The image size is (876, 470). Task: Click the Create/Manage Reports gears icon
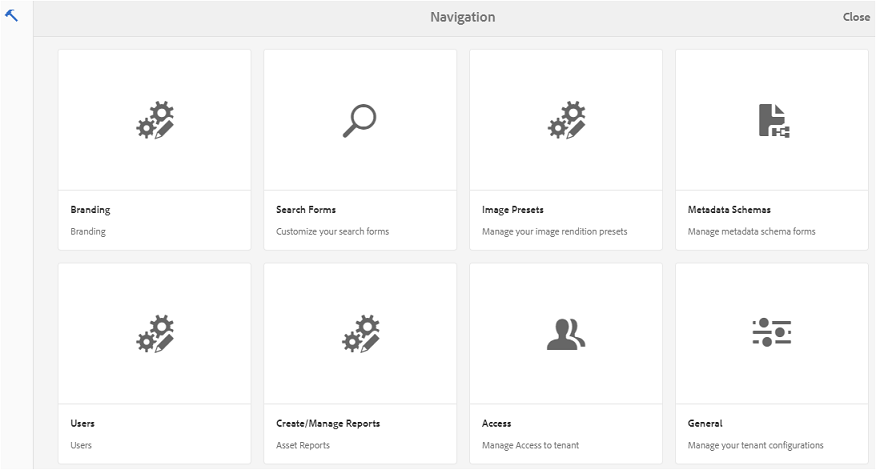click(360, 334)
